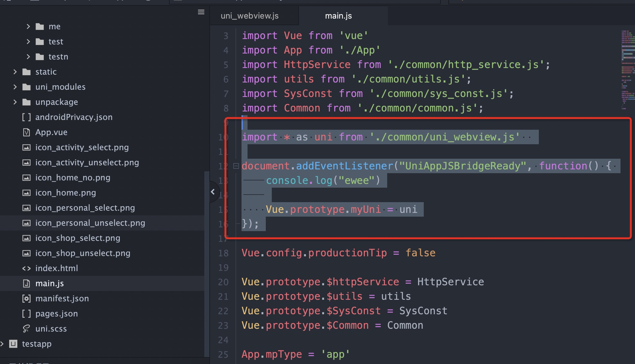Expand the testapp project node
The width and height of the screenshot is (635, 364).
(x=3, y=344)
